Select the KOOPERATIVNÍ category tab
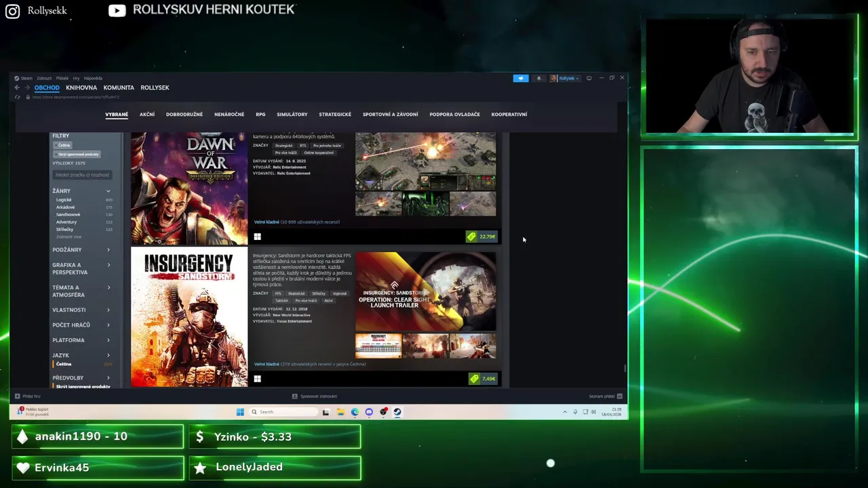This screenshot has width=868, height=488. pos(509,115)
